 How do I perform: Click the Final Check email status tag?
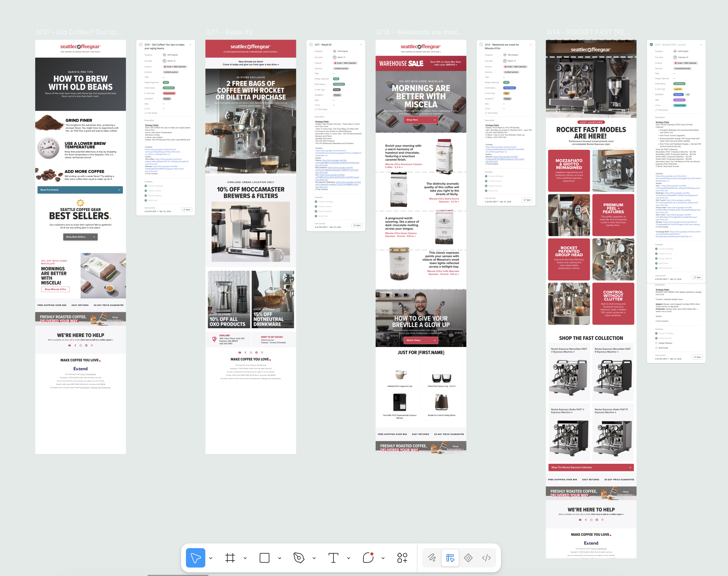510,88
